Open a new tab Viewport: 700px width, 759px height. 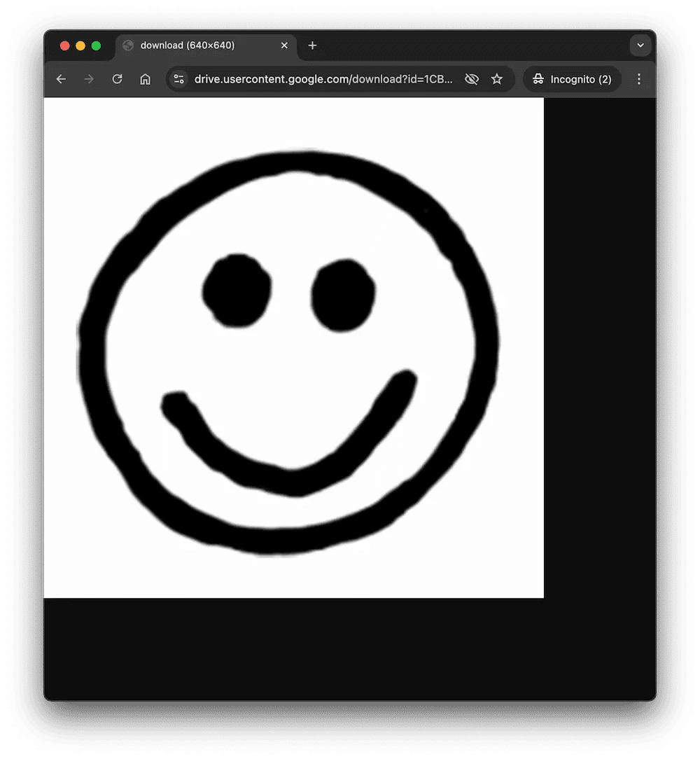point(313,46)
